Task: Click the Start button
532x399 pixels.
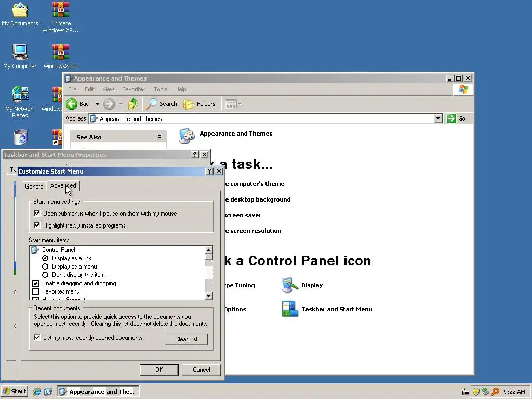Action: [14, 391]
